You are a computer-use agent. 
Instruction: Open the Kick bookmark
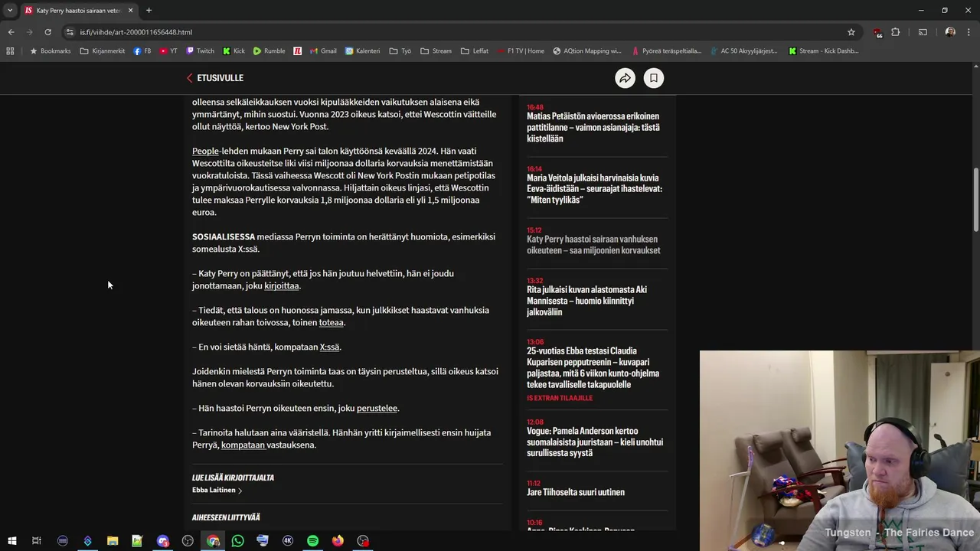(x=234, y=51)
